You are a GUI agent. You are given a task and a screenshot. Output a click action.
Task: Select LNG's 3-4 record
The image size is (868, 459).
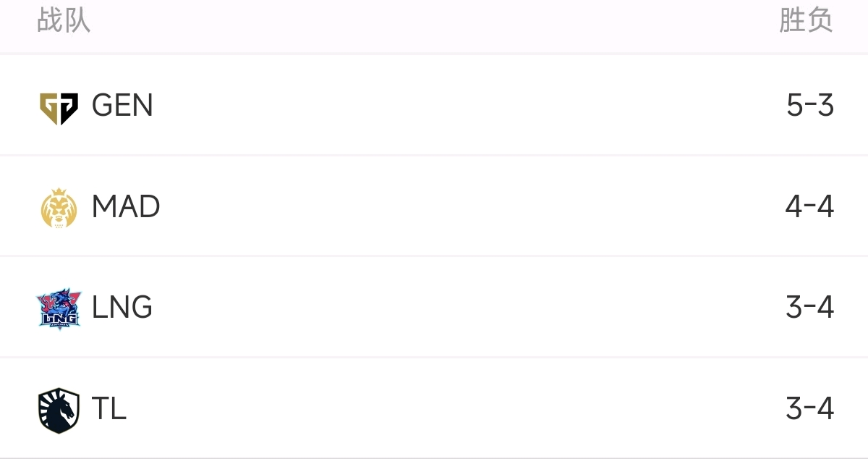coord(809,308)
